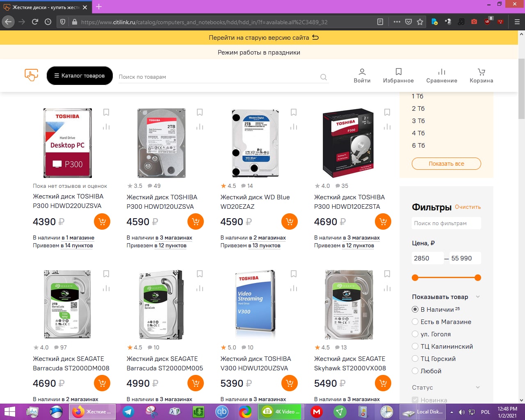Open Корзина shopping cart
Screen dimensions: 525x420
click(x=482, y=76)
